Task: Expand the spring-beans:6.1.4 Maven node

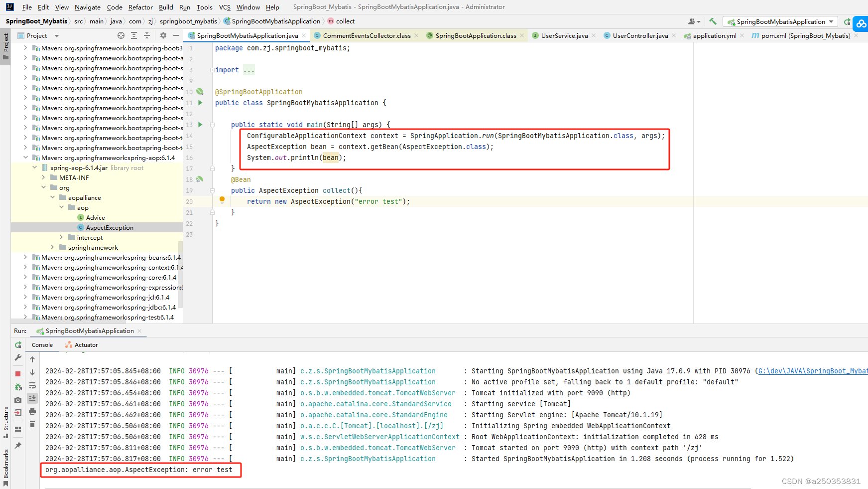Action: [25, 257]
